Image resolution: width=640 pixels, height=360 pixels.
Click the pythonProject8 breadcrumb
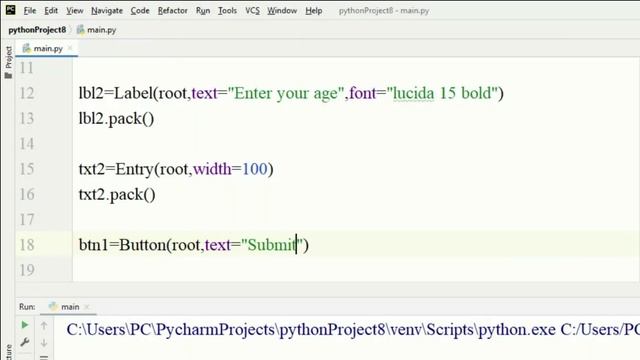point(37,30)
